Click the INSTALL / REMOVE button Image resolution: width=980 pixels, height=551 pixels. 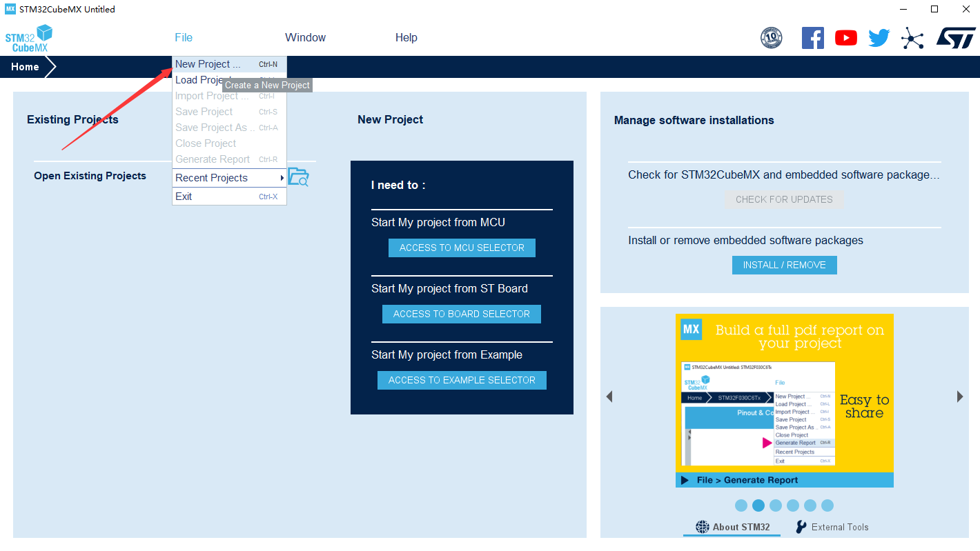coord(784,265)
